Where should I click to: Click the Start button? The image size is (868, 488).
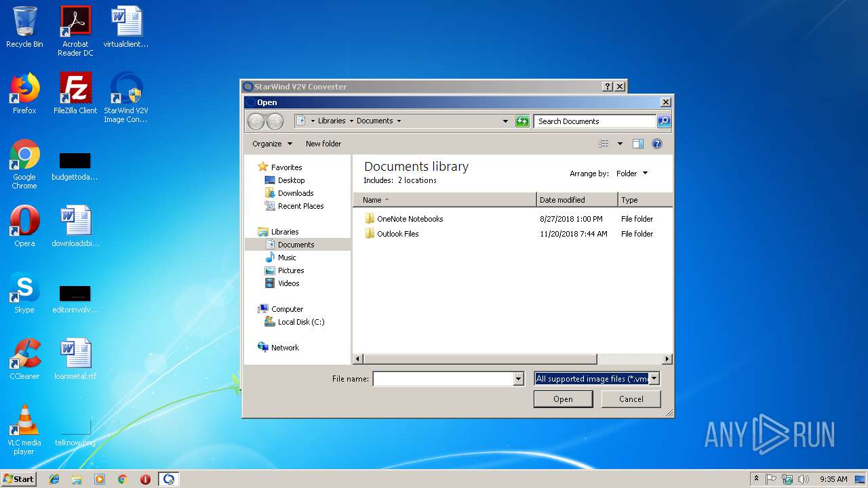click(19, 479)
